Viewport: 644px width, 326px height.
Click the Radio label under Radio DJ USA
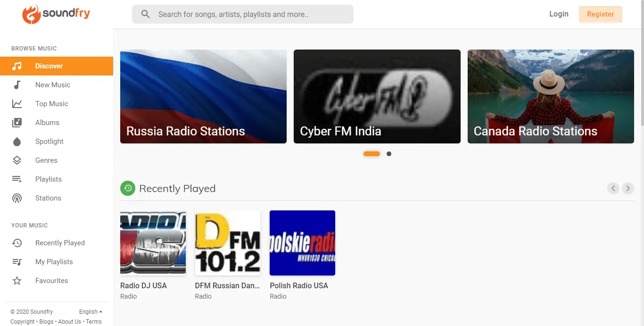[129, 296]
